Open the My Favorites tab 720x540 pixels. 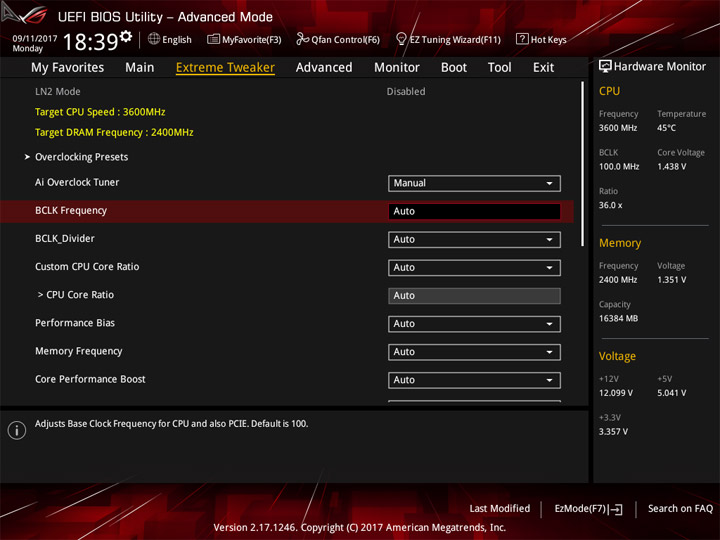coord(68,68)
